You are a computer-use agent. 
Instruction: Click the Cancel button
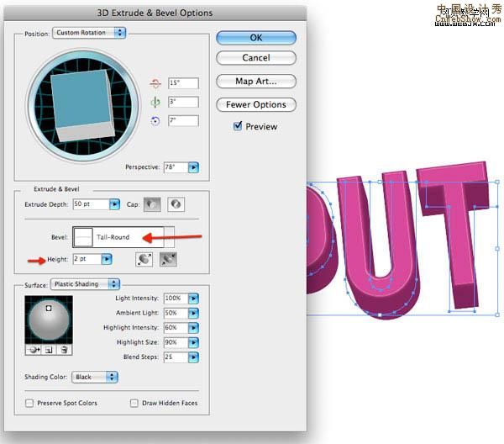[256, 58]
